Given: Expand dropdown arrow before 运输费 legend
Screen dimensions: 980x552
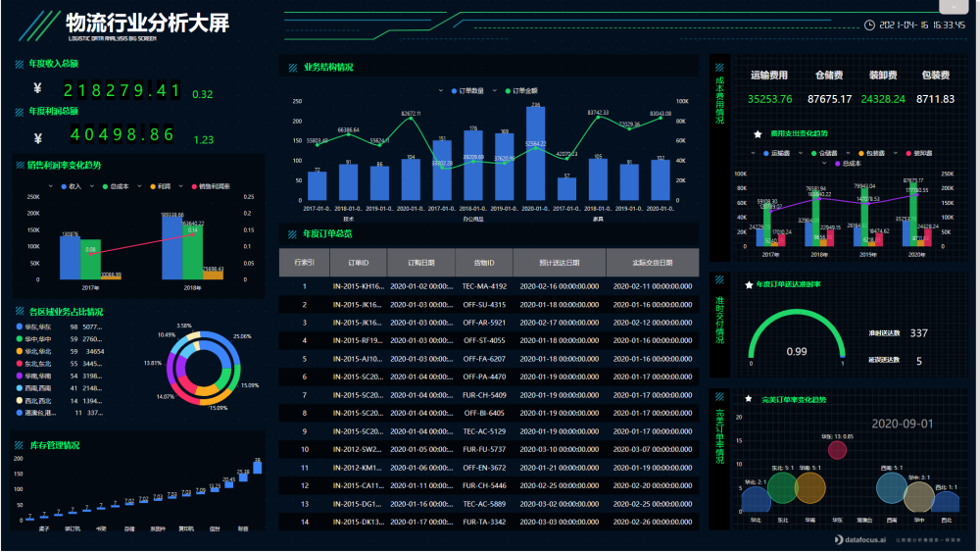Looking at the screenshot, I should click(754, 153).
